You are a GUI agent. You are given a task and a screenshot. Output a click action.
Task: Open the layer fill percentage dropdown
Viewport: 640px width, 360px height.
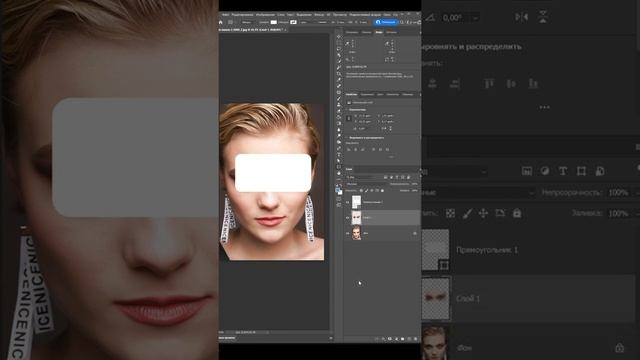[415, 191]
